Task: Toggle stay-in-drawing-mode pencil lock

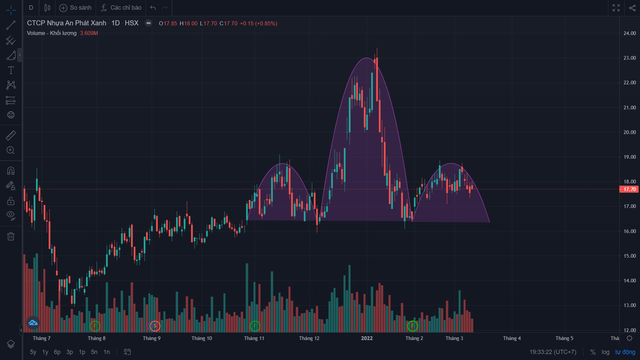Action: 11,185
